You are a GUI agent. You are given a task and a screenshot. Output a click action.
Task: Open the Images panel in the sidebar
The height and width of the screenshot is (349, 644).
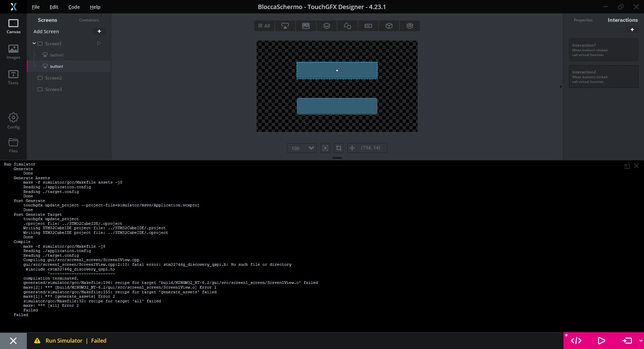point(13,52)
